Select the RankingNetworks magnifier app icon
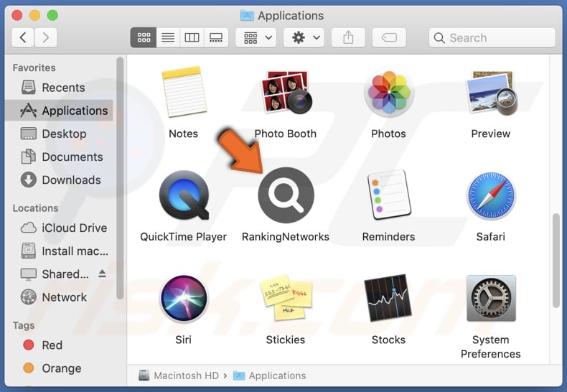Screen dimensions: 567x392 pyautogui.click(x=286, y=195)
